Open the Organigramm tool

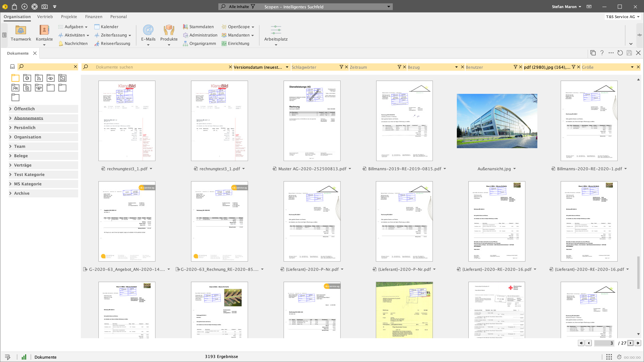200,43
